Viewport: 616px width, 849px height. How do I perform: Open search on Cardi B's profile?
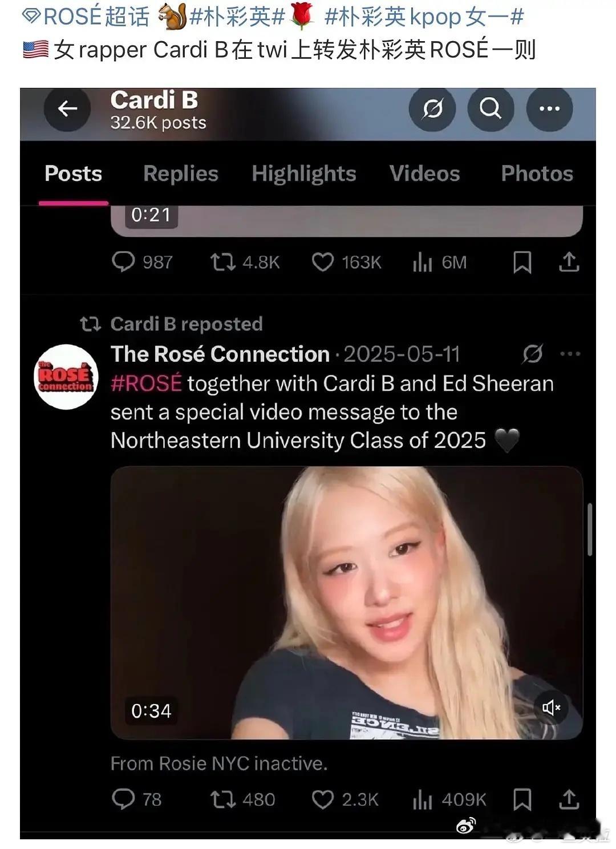coord(491,108)
